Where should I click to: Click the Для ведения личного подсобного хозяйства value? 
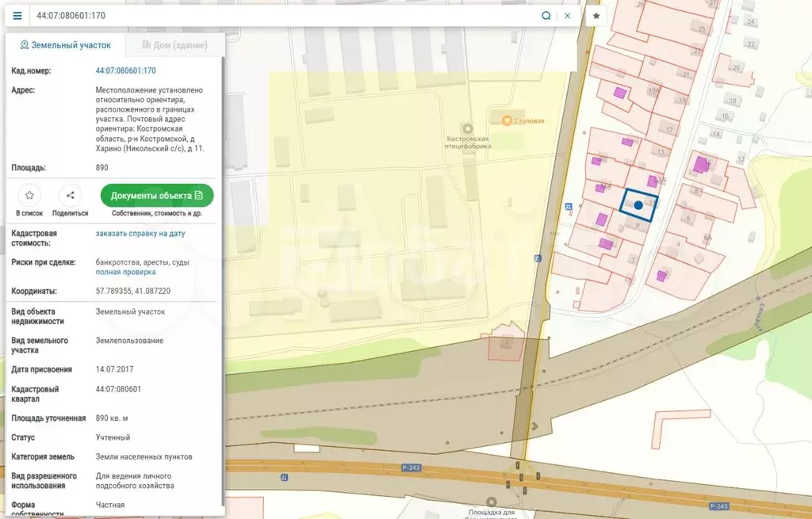tap(135, 481)
